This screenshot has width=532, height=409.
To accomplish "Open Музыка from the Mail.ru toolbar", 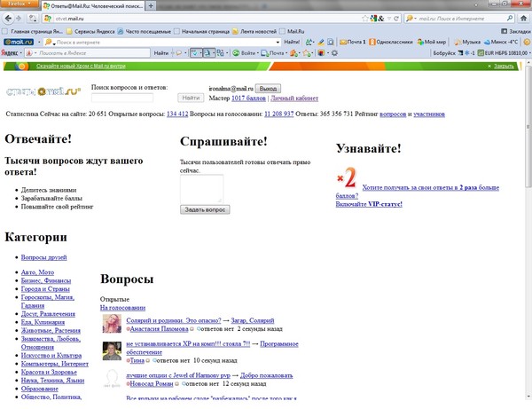I will 467,42.
